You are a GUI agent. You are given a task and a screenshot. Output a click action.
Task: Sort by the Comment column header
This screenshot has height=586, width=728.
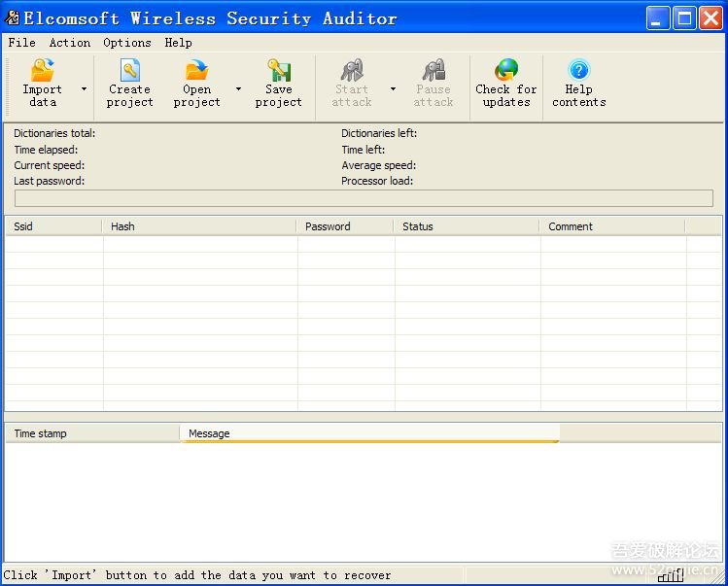tap(612, 226)
